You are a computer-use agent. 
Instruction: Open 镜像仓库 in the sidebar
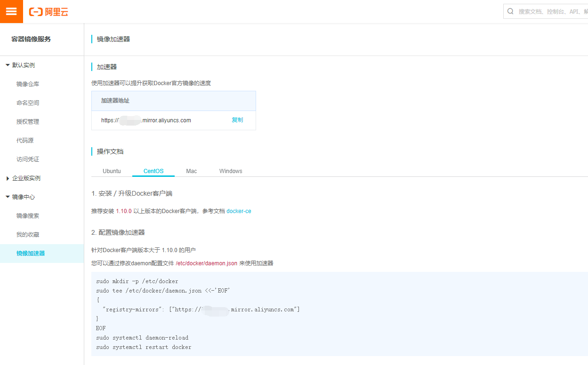pos(28,84)
